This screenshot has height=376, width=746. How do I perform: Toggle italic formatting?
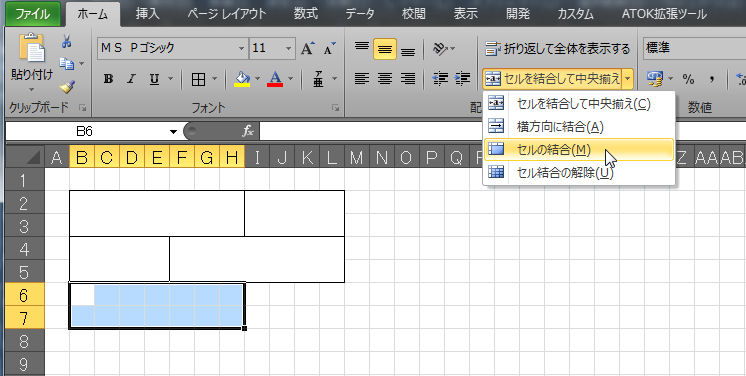click(131, 79)
